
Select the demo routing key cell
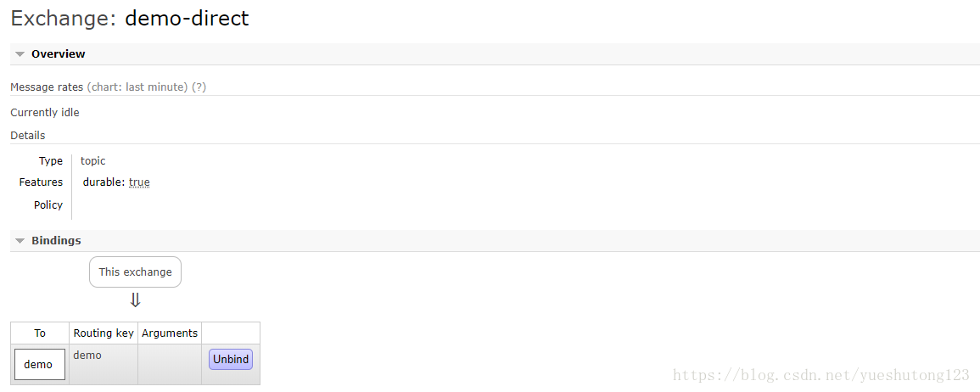pos(87,356)
